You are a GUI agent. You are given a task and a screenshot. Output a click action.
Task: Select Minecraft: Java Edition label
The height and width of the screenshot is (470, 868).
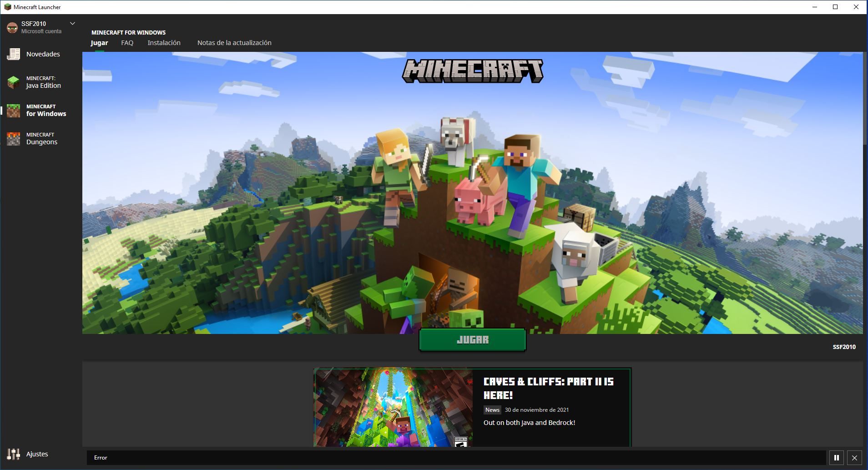coord(44,82)
